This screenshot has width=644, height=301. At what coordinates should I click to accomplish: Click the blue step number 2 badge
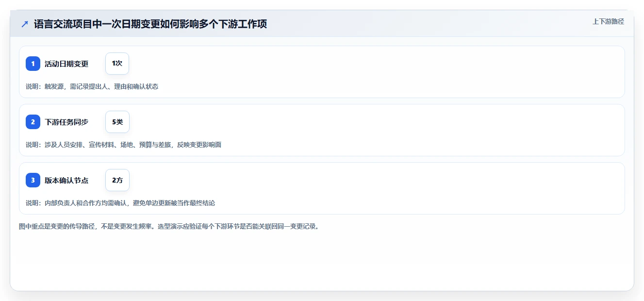pos(33,122)
